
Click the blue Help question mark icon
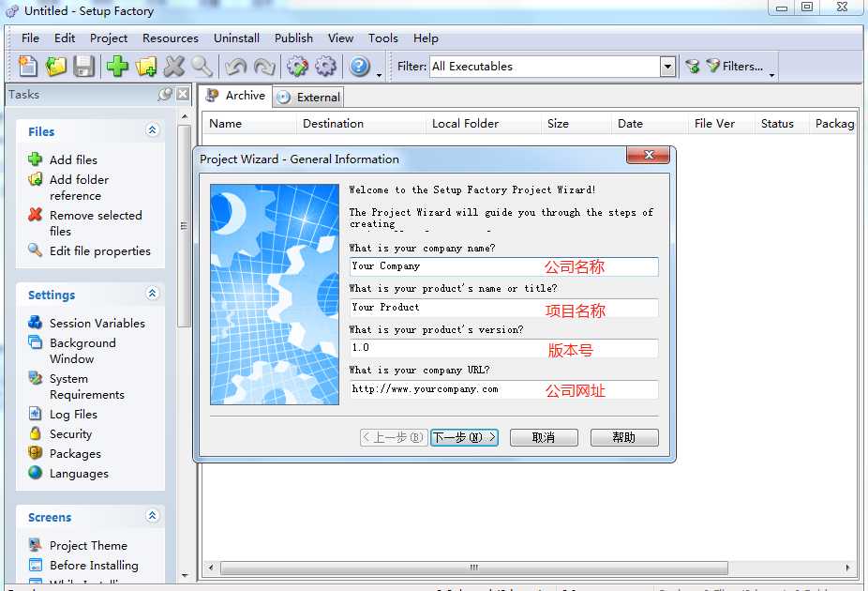pos(359,67)
